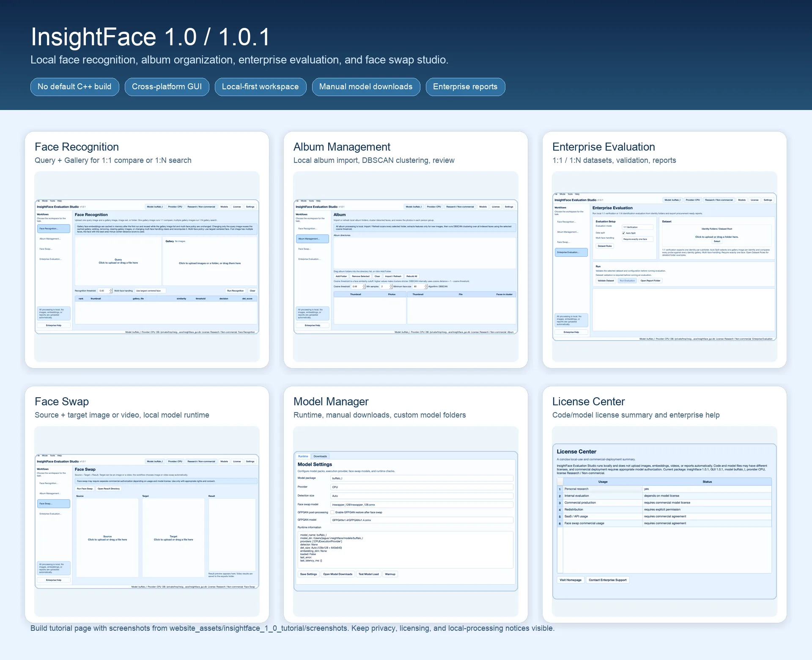This screenshot has width=812, height=660.
Task: Click the Warmup button
Action: (390, 574)
